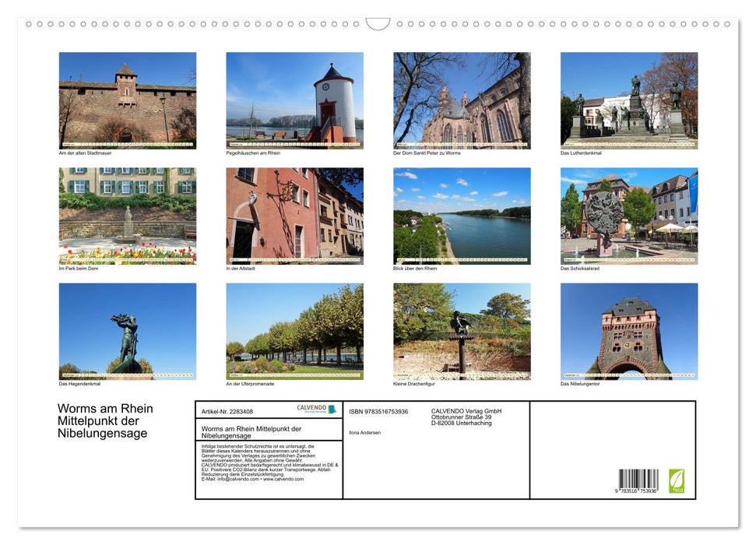The width and height of the screenshot is (756, 545).
Task: Click caption 'Am der alten Stadtmauer'
Action: 86,153
